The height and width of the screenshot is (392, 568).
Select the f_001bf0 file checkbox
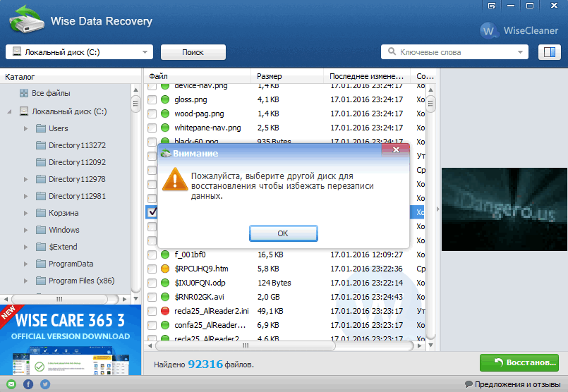tap(152, 255)
